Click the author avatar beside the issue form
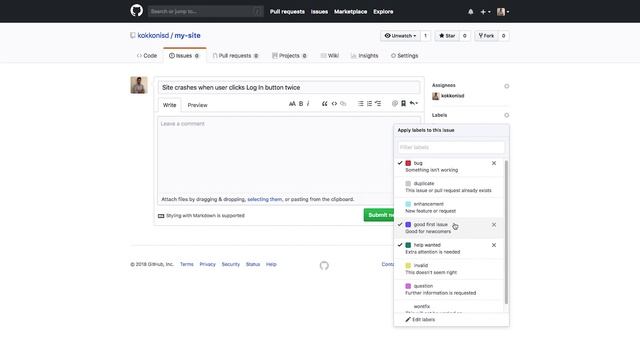640x360 pixels. 139,85
